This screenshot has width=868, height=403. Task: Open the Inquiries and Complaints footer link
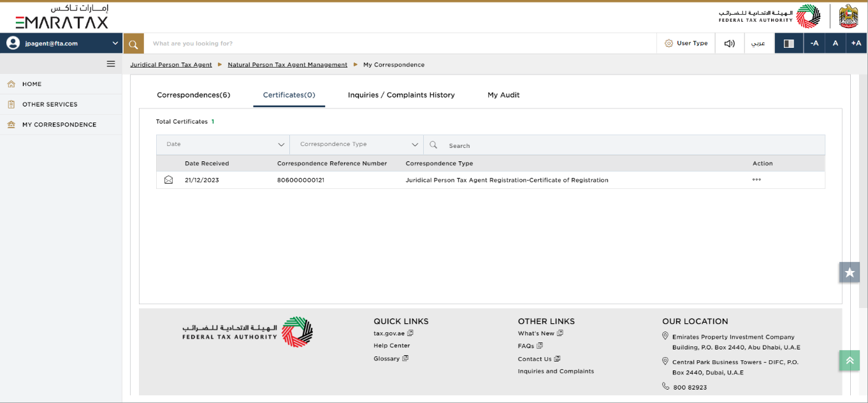[556, 371]
